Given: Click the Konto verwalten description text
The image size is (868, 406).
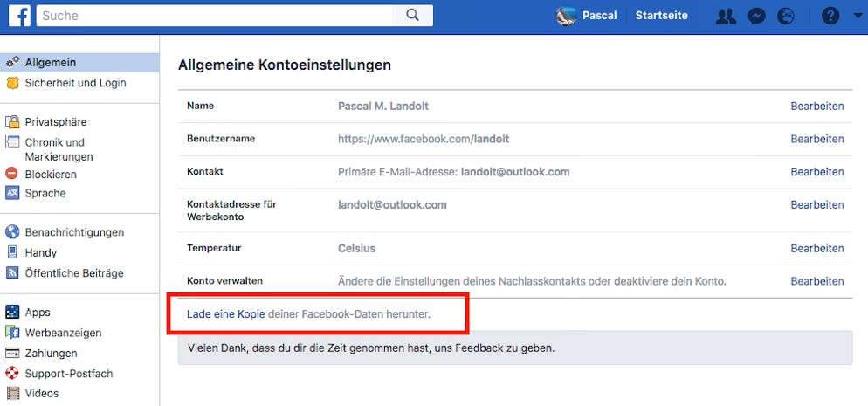Looking at the screenshot, I should click(532, 281).
